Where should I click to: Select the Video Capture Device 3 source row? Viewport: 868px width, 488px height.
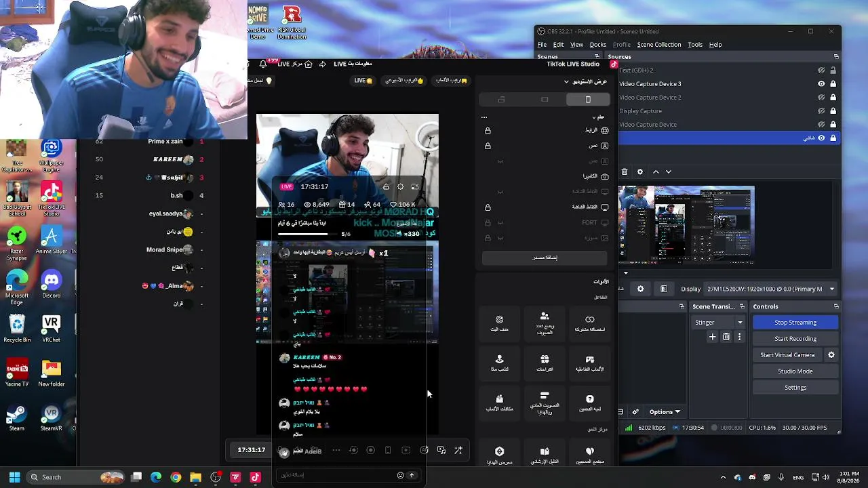point(729,84)
